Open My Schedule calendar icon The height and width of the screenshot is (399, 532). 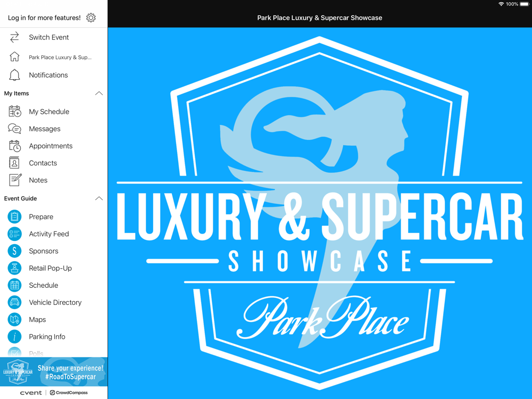coord(14,112)
